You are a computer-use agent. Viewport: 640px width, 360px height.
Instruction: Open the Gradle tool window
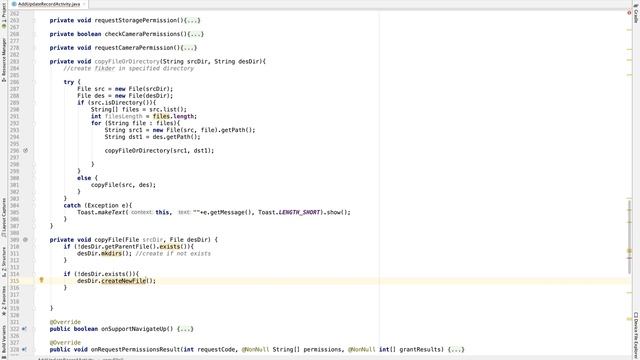point(636,13)
